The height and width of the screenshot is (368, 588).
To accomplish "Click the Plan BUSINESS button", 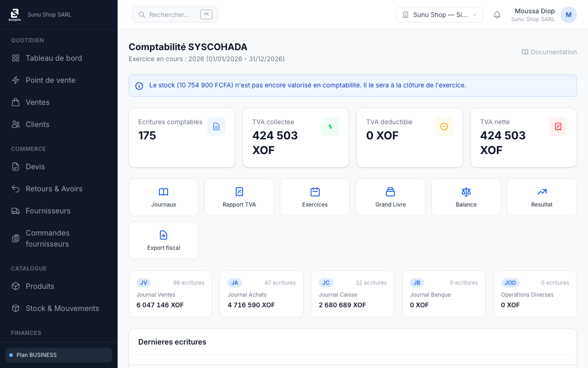I will point(58,355).
